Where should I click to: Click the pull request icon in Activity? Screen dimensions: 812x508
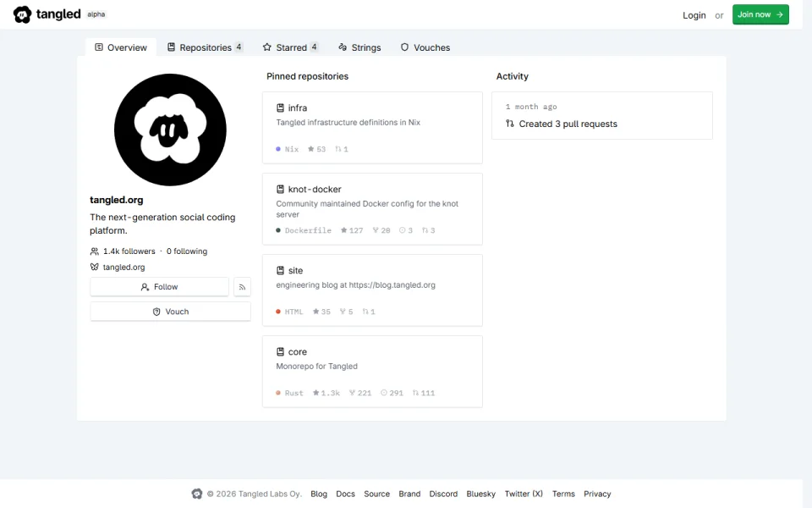(510, 124)
